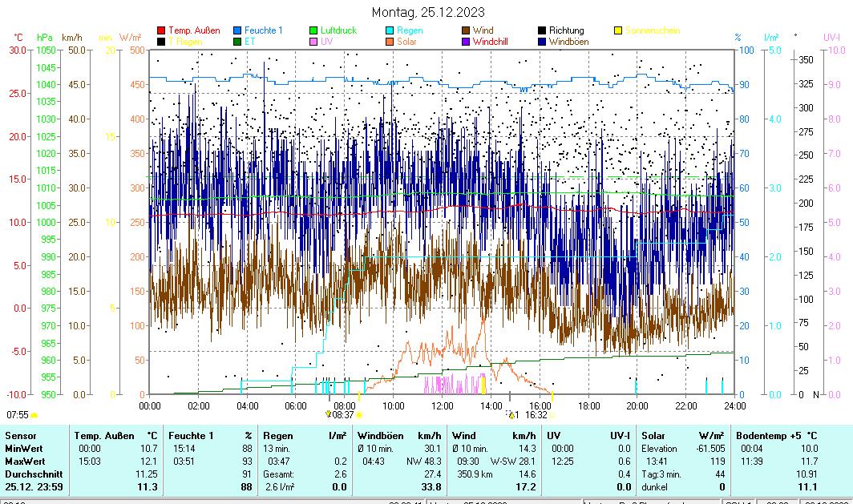The width and height of the screenshot is (853, 504).
Task: Click the dark blue Windböen legend square
Action: [x=543, y=41]
